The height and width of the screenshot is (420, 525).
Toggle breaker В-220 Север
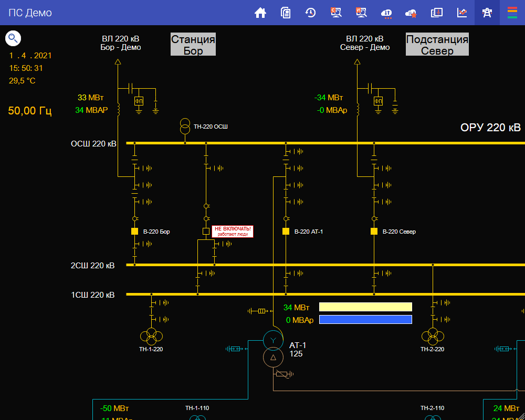[374, 232]
